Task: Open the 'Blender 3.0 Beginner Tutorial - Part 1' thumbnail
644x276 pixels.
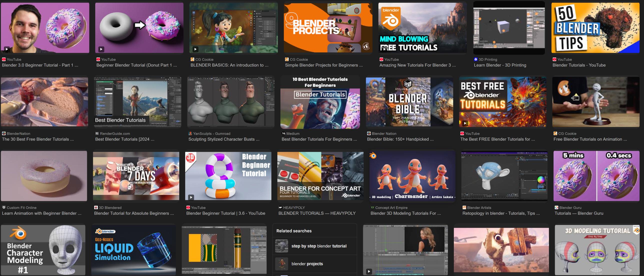Action: click(45, 28)
